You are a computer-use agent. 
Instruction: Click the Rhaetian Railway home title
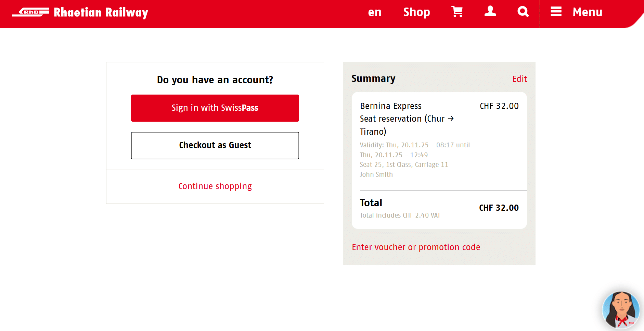101,13
